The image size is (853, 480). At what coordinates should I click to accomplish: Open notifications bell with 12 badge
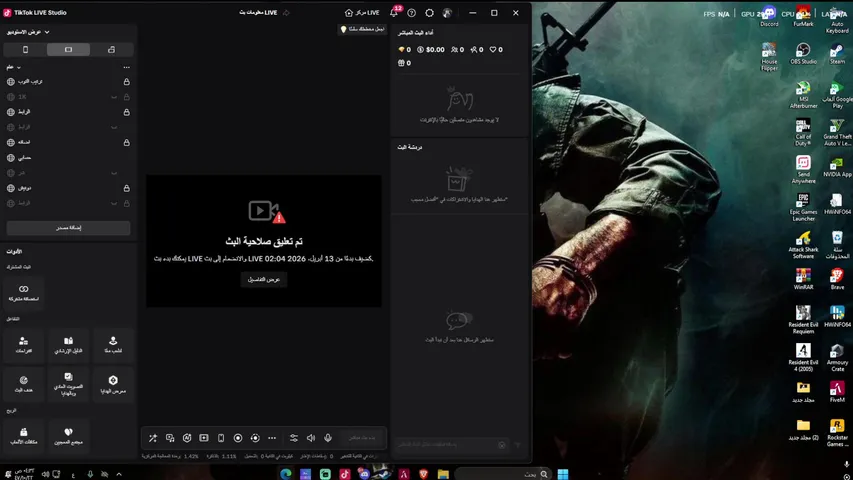(394, 12)
